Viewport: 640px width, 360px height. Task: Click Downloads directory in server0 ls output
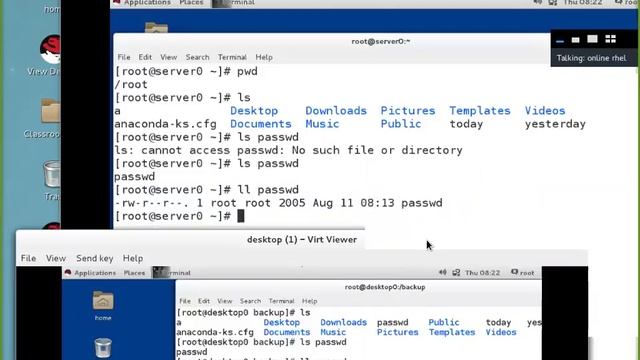[x=336, y=111]
